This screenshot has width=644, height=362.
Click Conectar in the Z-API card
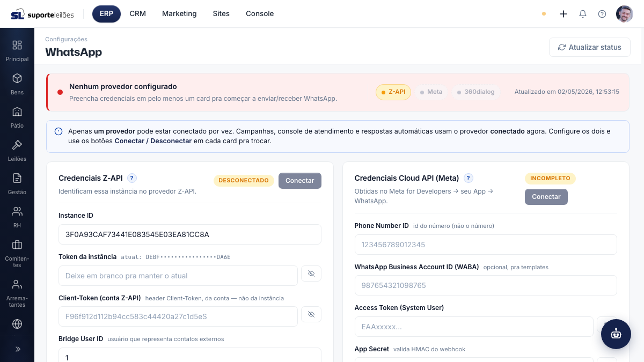coord(300,181)
